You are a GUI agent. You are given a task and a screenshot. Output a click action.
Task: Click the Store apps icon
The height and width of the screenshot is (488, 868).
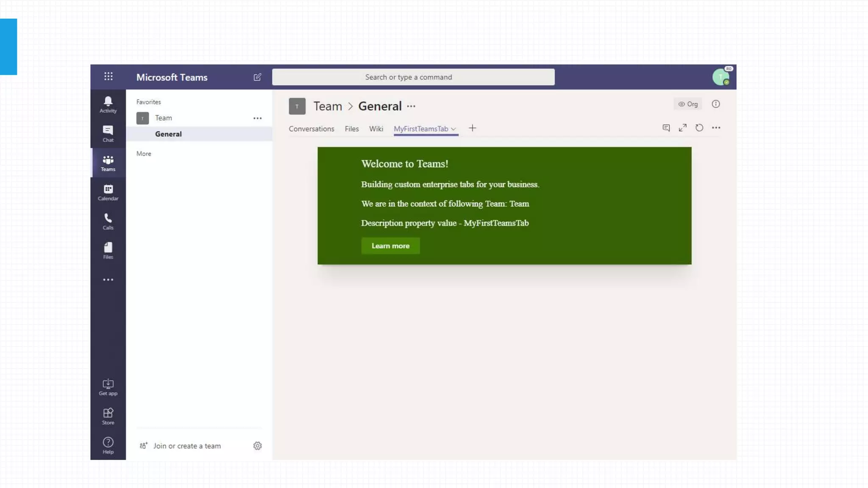click(x=108, y=416)
